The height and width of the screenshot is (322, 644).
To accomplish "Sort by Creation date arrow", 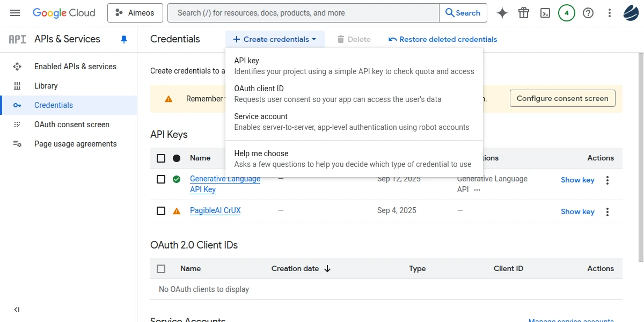I will point(327,268).
